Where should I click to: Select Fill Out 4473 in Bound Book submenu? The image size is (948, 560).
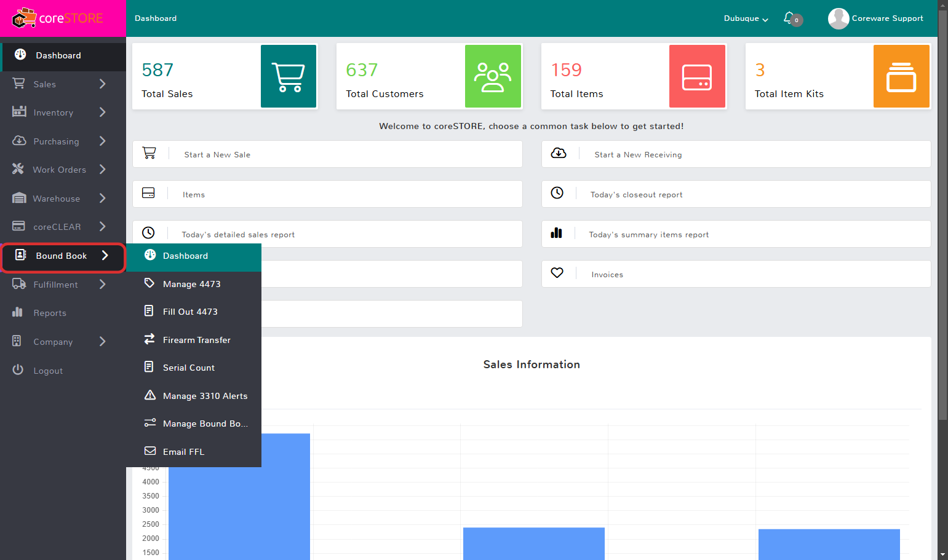(x=194, y=312)
